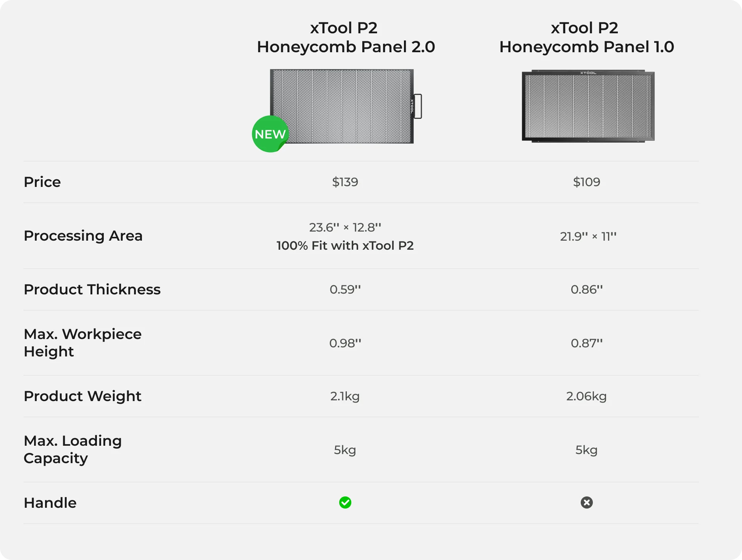
Task: Click the green Handle checkmark icon
Action: coord(345,502)
